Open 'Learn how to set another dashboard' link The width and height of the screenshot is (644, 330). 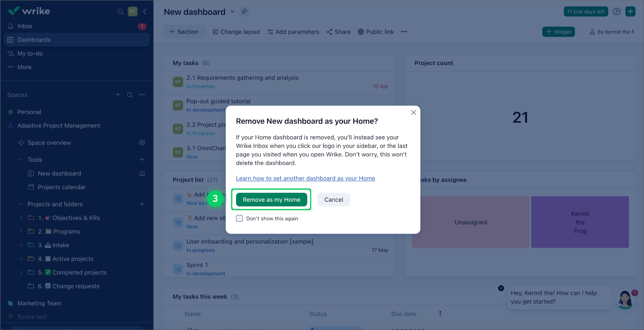[305, 178]
